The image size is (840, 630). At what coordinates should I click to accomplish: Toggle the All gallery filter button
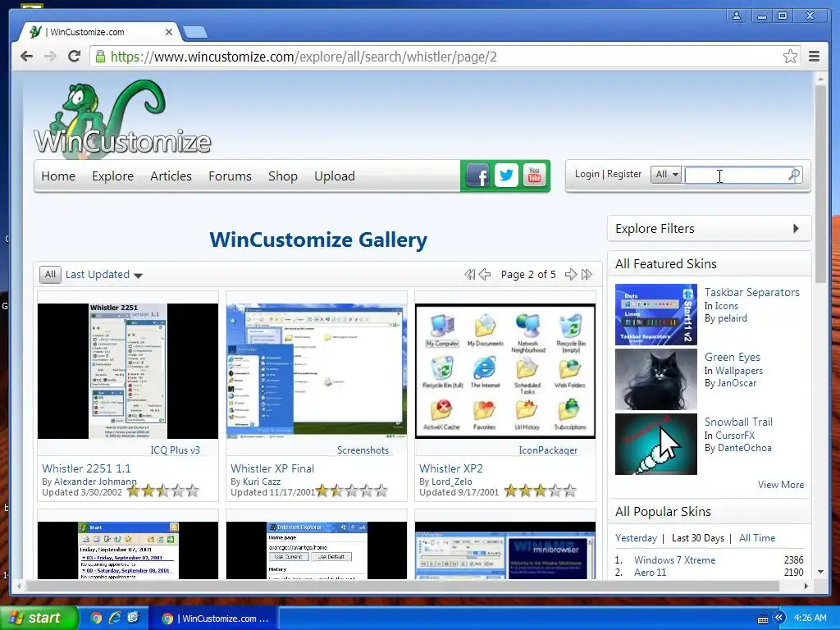(x=50, y=274)
